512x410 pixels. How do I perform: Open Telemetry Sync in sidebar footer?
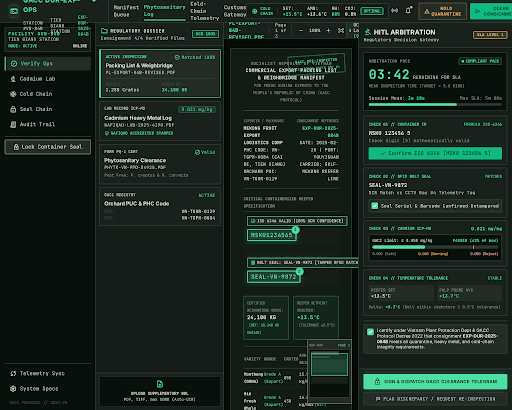[48, 373]
